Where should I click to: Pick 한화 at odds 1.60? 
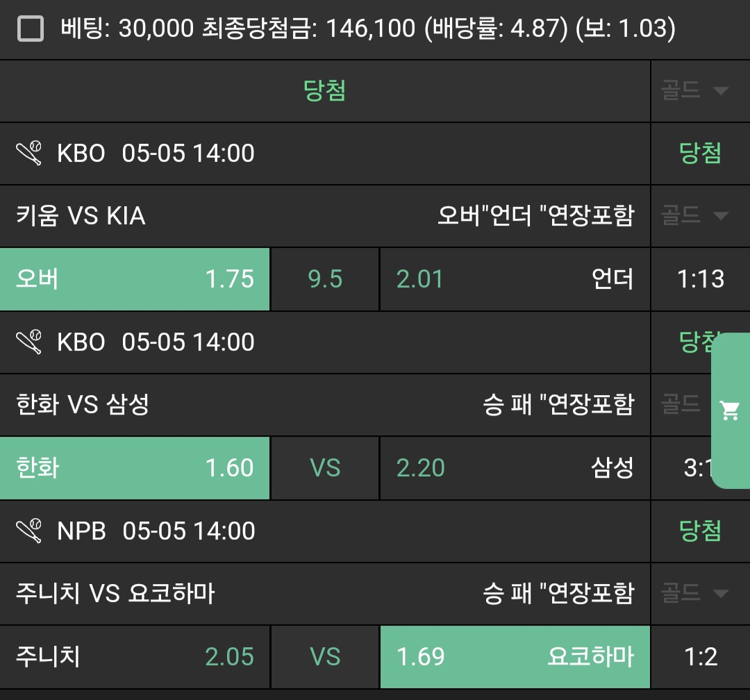pos(135,468)
